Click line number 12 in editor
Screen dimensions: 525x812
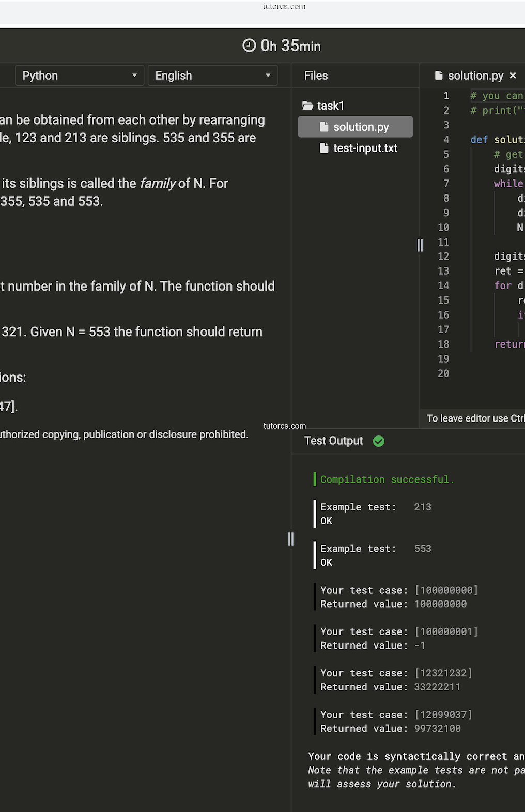[443, 257]
